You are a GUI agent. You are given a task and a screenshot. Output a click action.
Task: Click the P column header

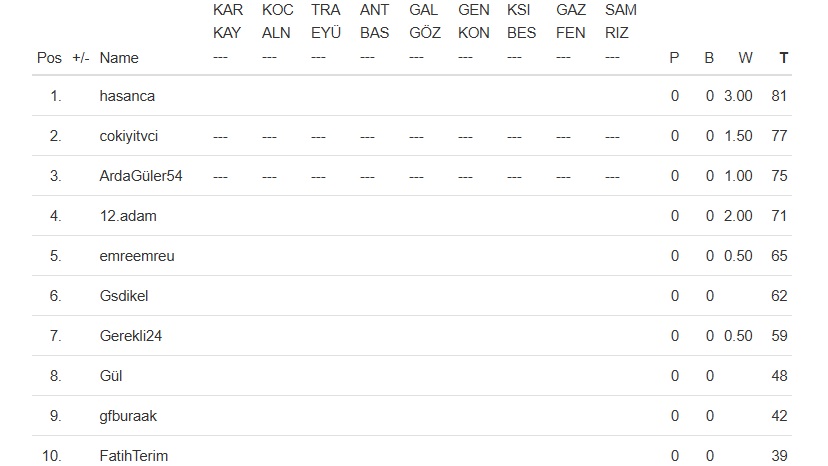coord(674,58)
